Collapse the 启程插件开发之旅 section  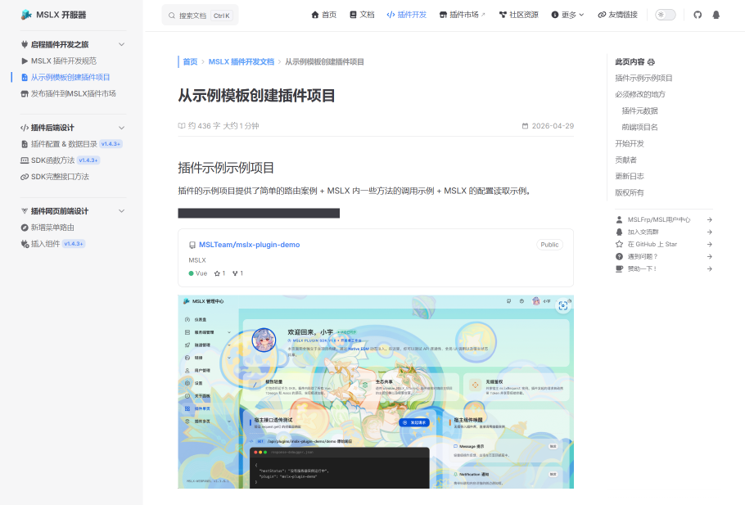point(121,44)
